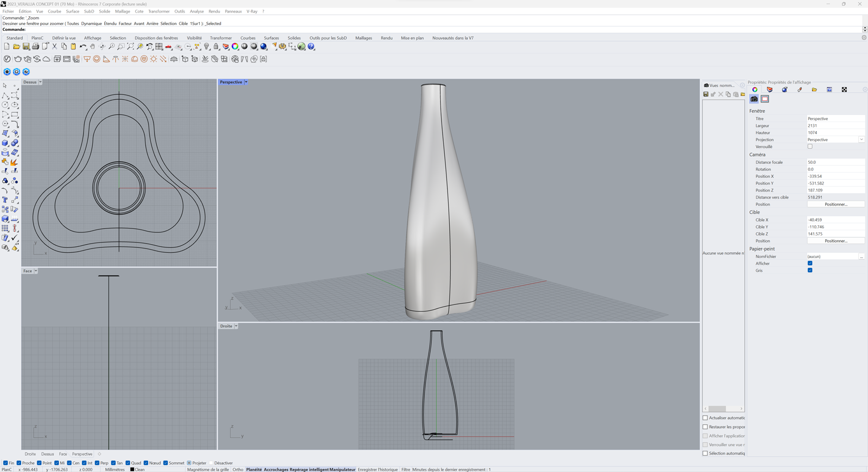
Task: Select the solid Box tool in sidebar
Action: pyautogui.click(x=5, y=143)
